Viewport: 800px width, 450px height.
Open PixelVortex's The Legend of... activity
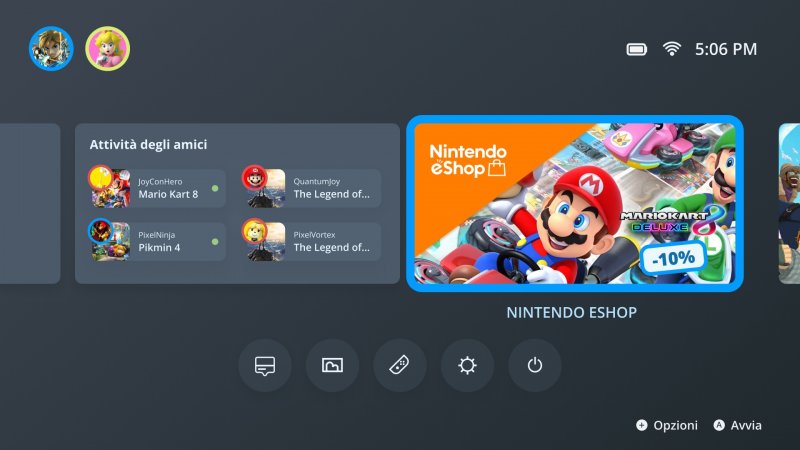[313, 242]
